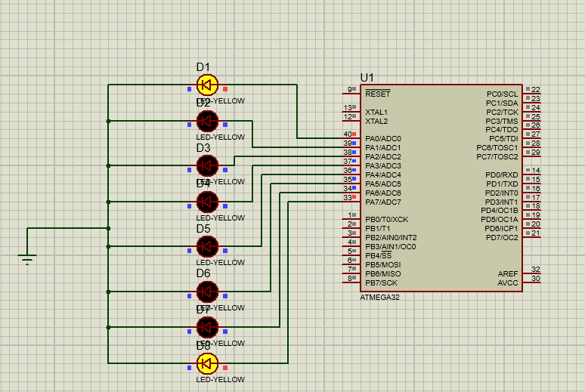
Task: Click the PA2/ADC2 pin label
Action: (383, 156)
